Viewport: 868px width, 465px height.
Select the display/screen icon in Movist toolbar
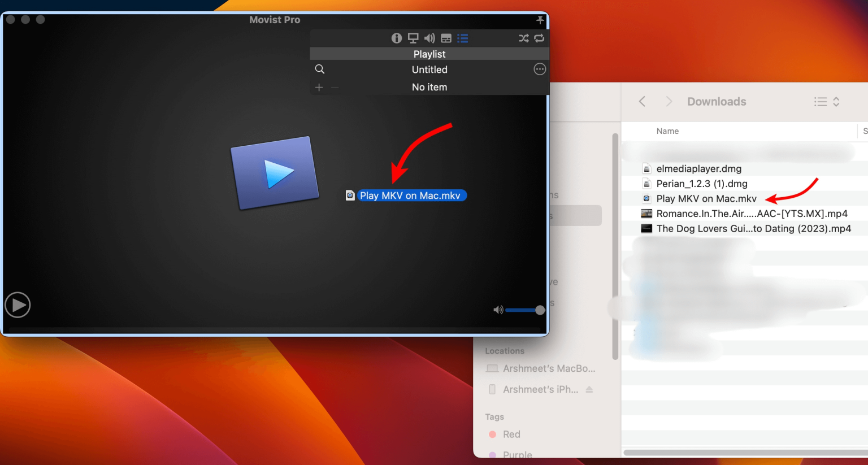413,38
